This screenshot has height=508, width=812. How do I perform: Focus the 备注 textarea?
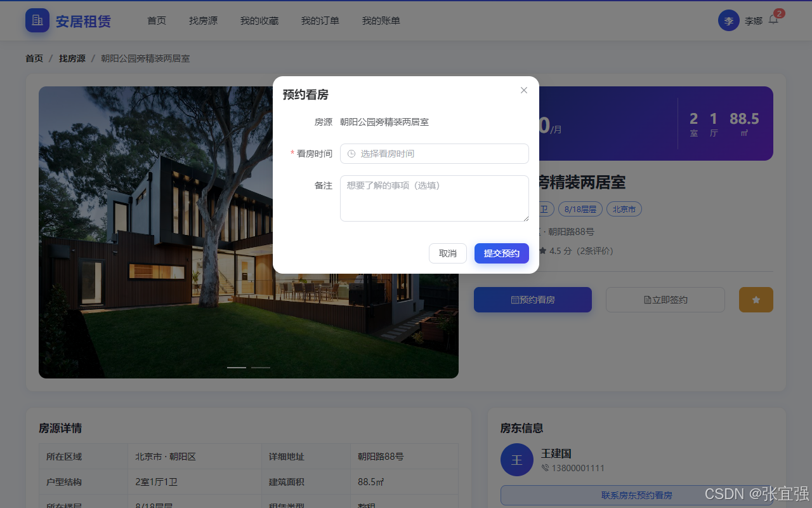click(x=435, y=199)
